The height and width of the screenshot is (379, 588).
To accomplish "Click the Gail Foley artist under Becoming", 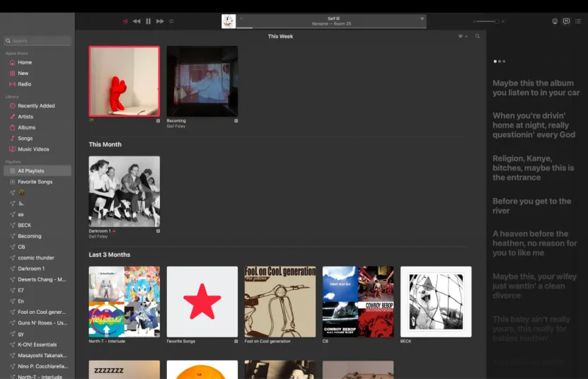I will click(176, 127).
